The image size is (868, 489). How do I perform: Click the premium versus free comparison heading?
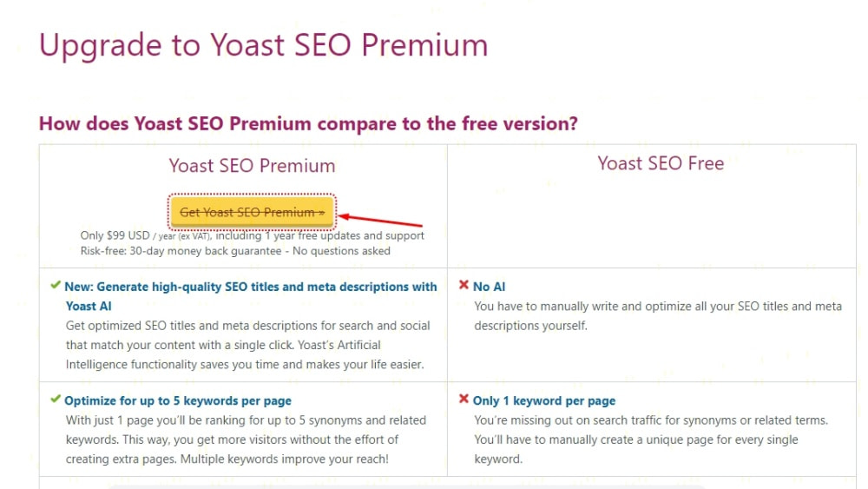[308, 123]
